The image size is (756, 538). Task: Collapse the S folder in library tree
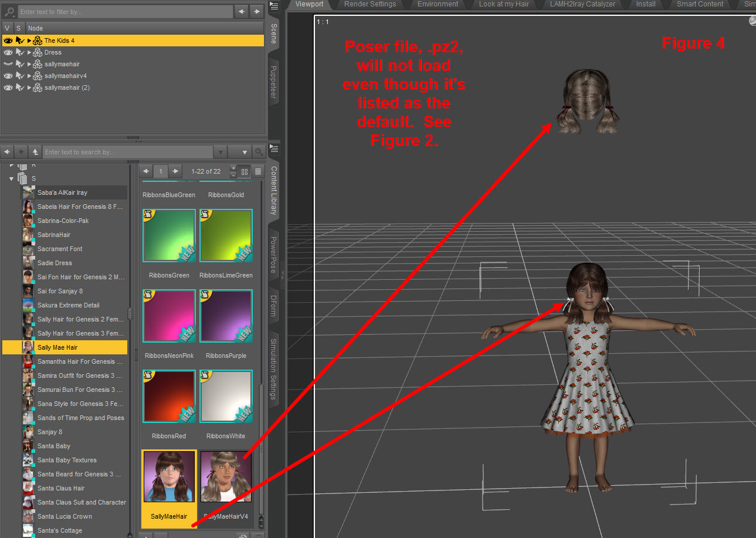11,178
